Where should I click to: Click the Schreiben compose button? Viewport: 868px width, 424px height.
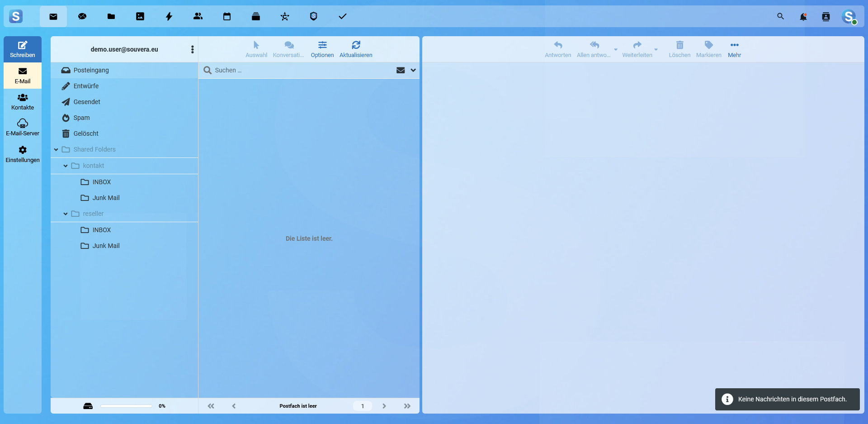[23, 49]
